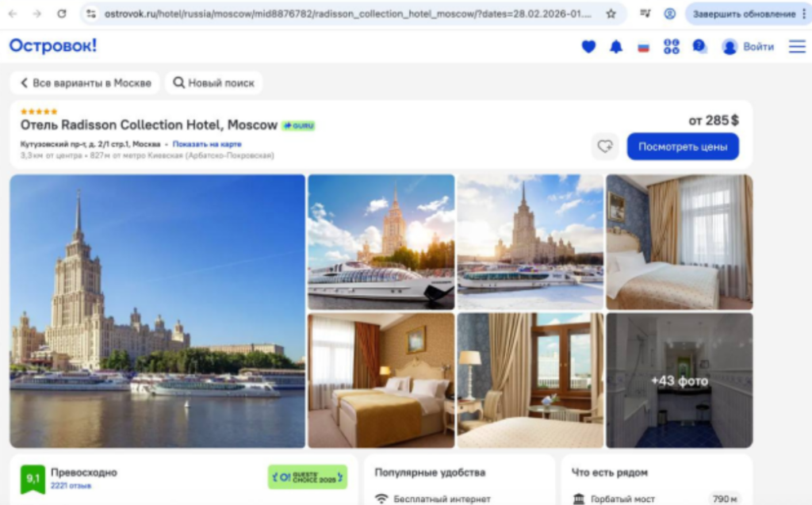
Task: Bookmark this page with the star icon
Action: 611,13
